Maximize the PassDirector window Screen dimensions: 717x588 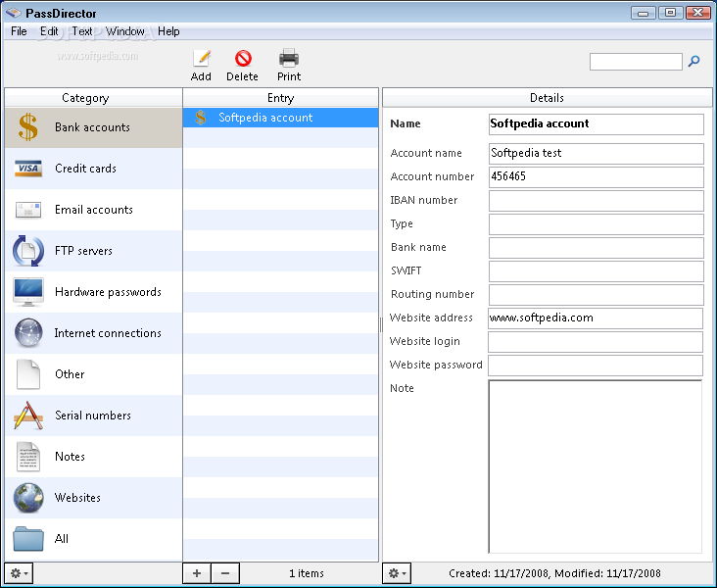pos(670,13)
